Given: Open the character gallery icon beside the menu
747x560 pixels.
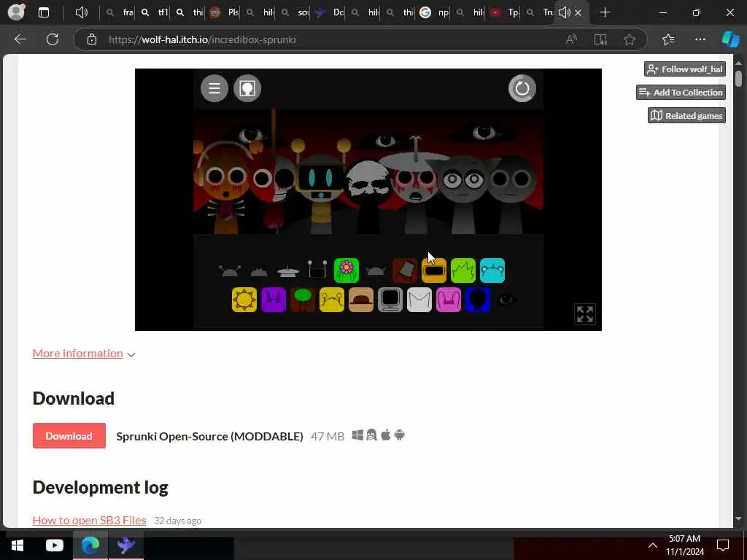Looking at the screenshot, I should point(247,88).
